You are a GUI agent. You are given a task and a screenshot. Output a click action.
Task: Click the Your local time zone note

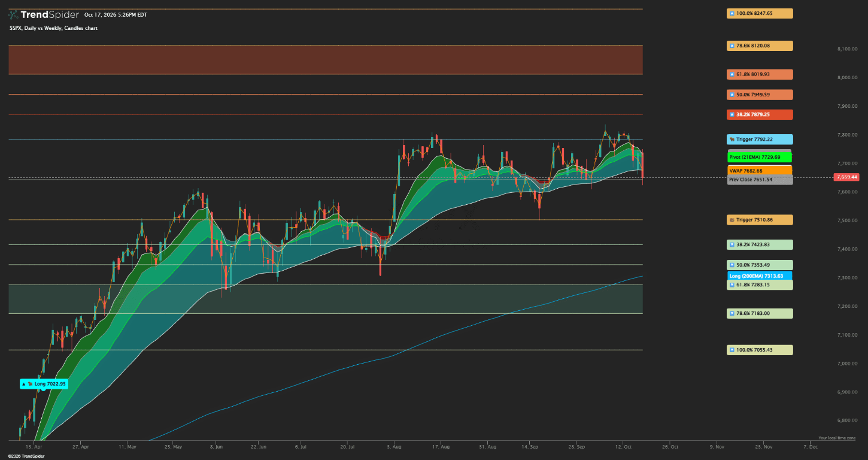(836, 438)
